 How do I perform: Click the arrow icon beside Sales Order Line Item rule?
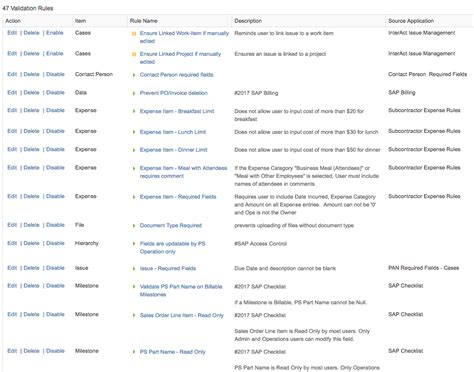click(x=134, y=315)
